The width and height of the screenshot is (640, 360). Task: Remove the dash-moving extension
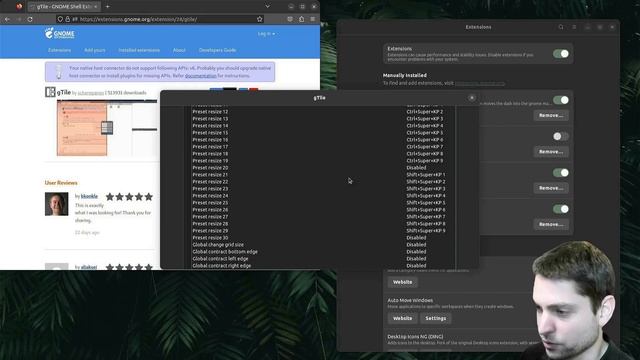coord(551,116)
